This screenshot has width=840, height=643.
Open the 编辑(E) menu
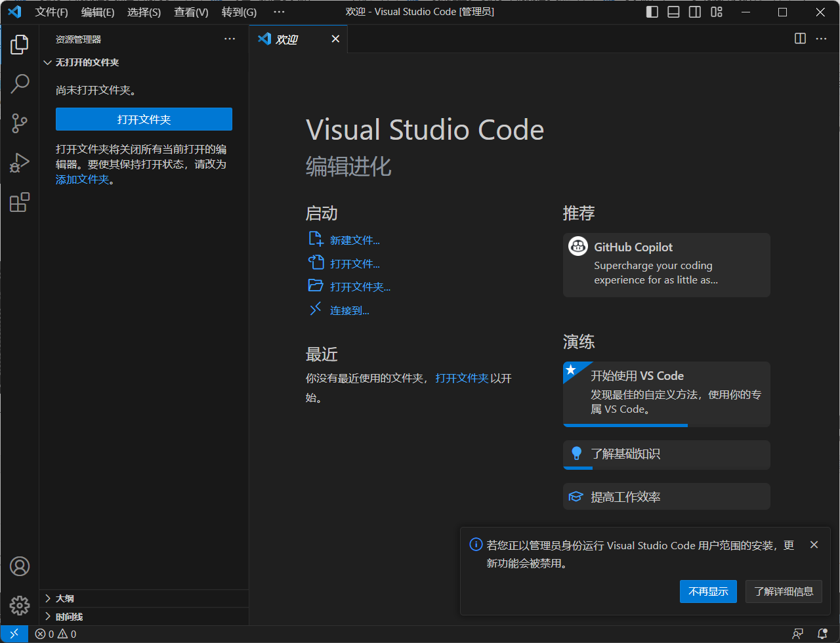tap(98, 12)
